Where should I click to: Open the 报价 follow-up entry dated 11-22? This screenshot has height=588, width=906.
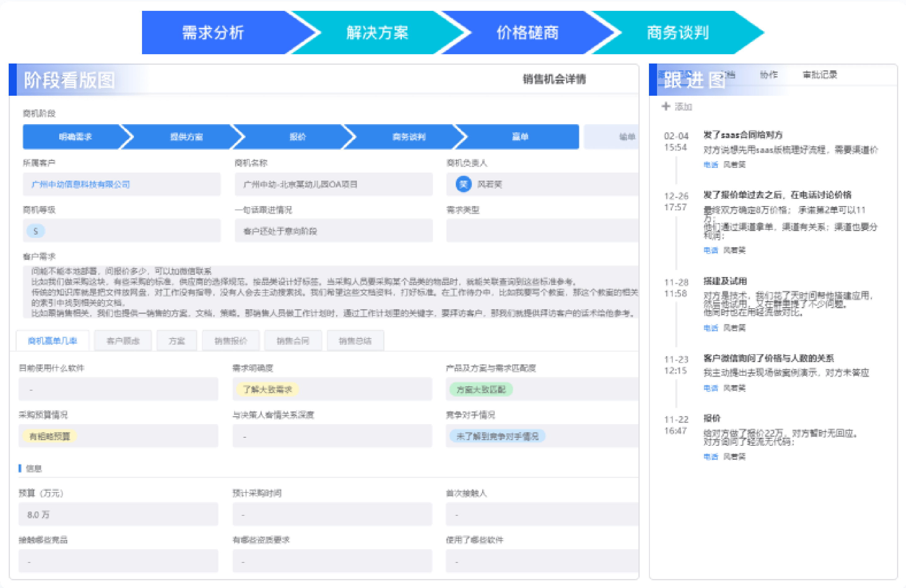712,418
